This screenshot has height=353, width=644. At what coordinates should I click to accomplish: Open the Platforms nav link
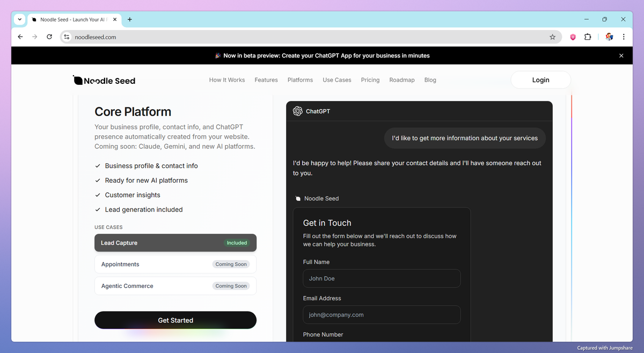[300, 80]
